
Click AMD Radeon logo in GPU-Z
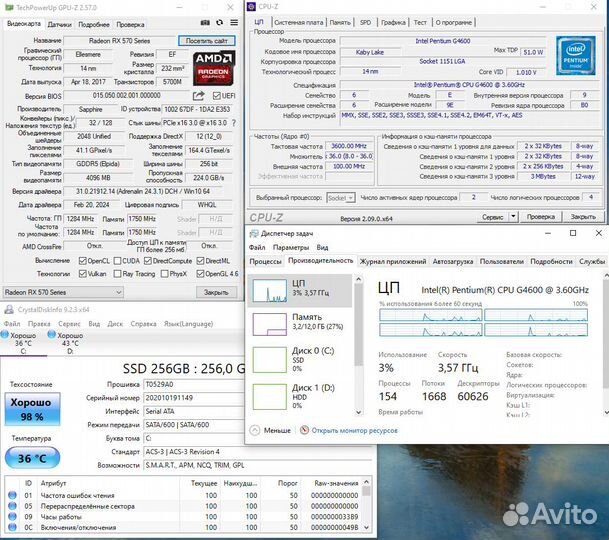214,68
